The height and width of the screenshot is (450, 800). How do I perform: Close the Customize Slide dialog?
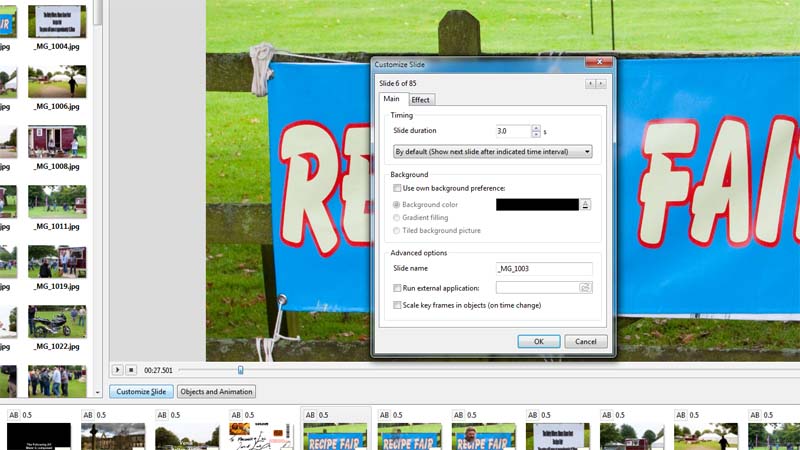pyautogui.click(x=599, y=62)
